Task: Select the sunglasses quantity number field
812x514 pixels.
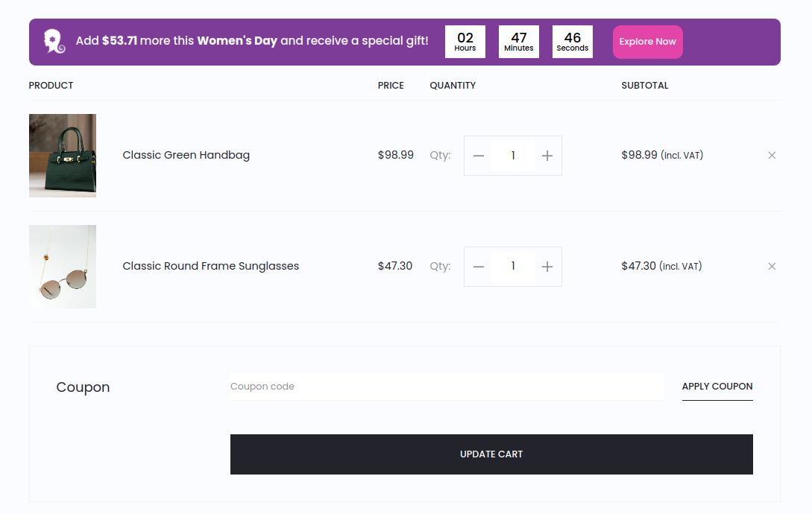Action: (513, 267)
